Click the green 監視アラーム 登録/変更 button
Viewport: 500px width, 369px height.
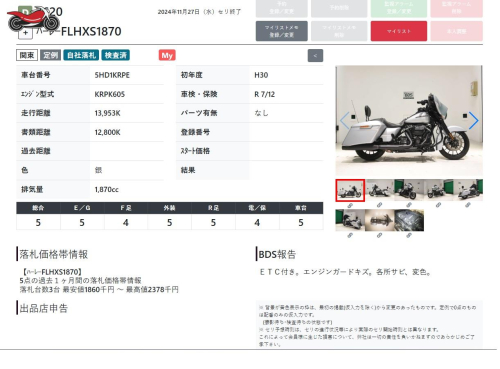click(x=399, y=8)
